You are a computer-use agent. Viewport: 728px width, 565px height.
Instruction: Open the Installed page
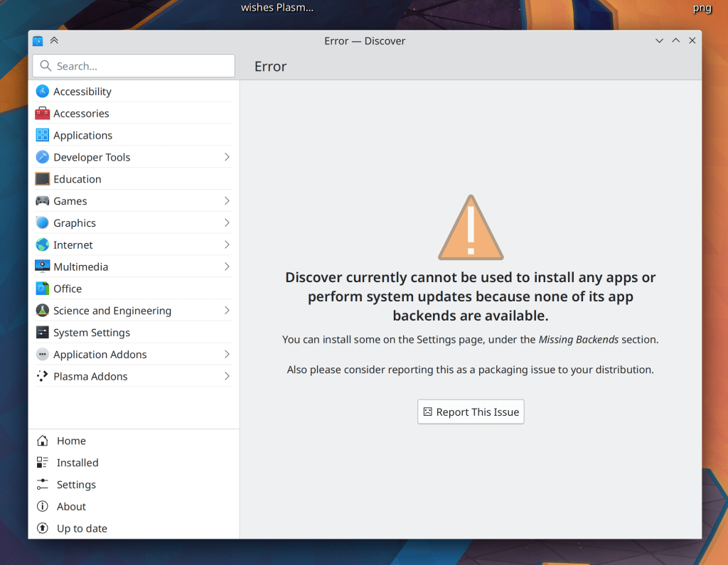(77, 463)
